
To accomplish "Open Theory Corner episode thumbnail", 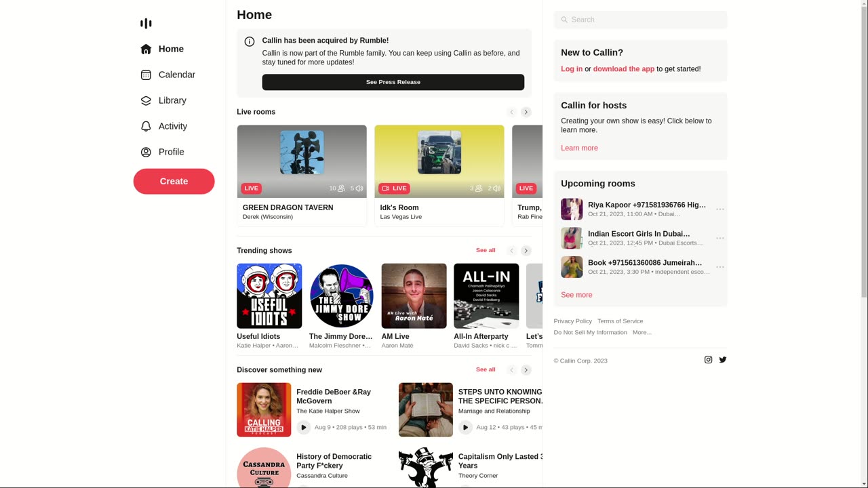I will (426, 467).
